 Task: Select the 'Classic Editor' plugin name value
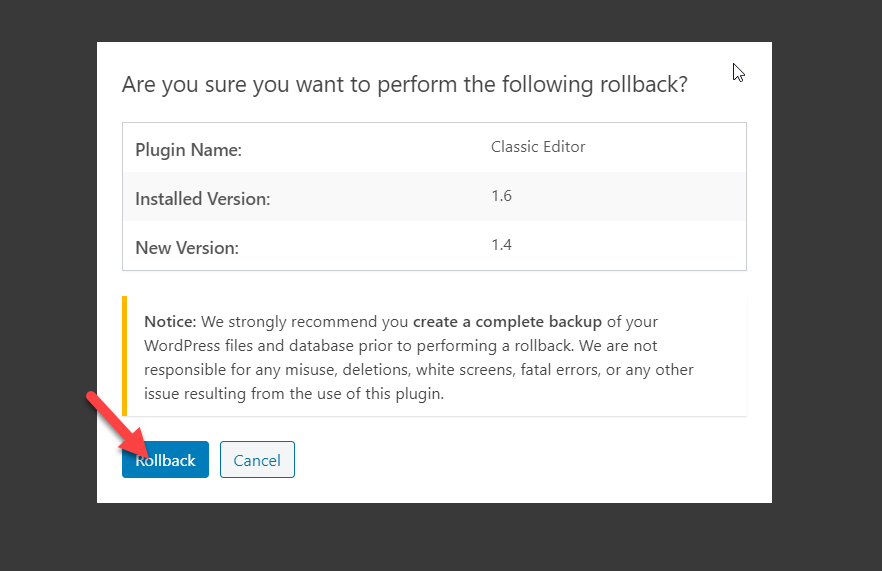tap(538, 147)
